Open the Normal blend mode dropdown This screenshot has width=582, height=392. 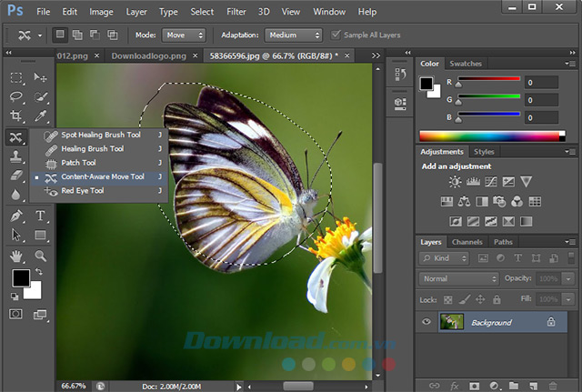(x=459, y=278)
